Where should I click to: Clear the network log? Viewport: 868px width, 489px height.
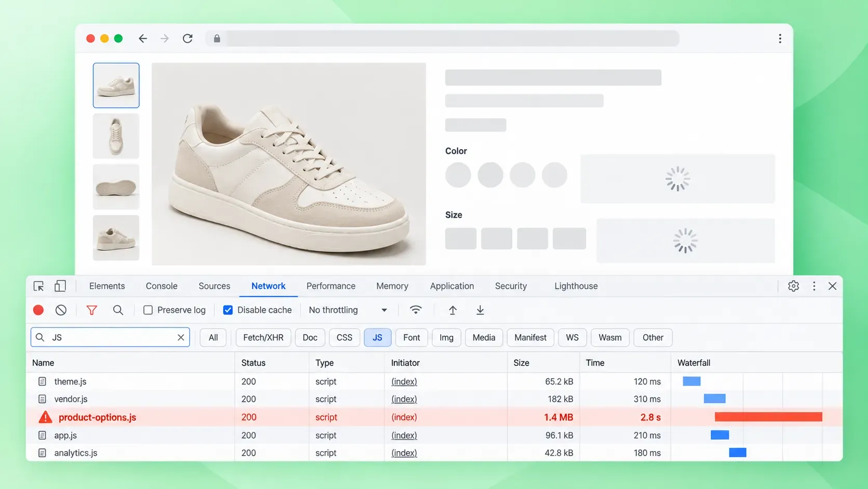[61, 310]
